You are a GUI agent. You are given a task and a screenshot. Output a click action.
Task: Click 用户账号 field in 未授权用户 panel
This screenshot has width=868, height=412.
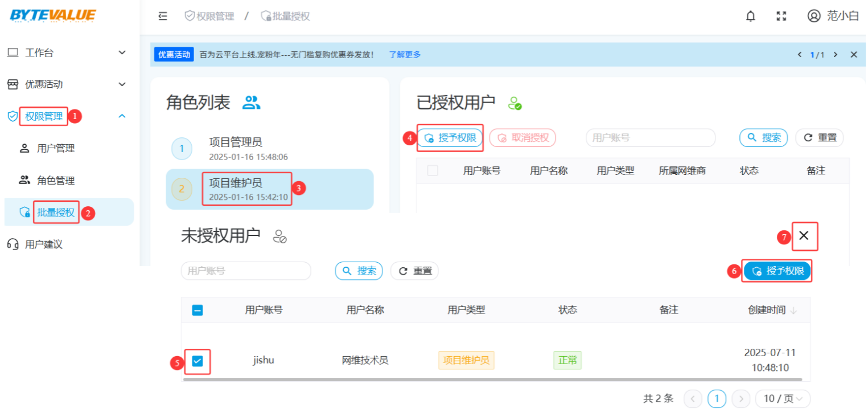click(x=246, y=271)
